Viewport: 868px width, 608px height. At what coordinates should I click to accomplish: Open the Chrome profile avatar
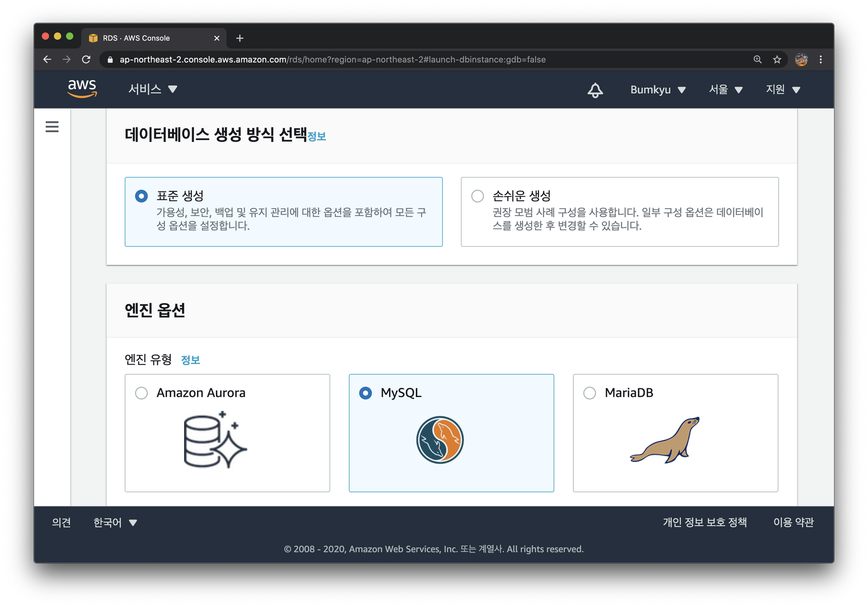coord(801,59)
